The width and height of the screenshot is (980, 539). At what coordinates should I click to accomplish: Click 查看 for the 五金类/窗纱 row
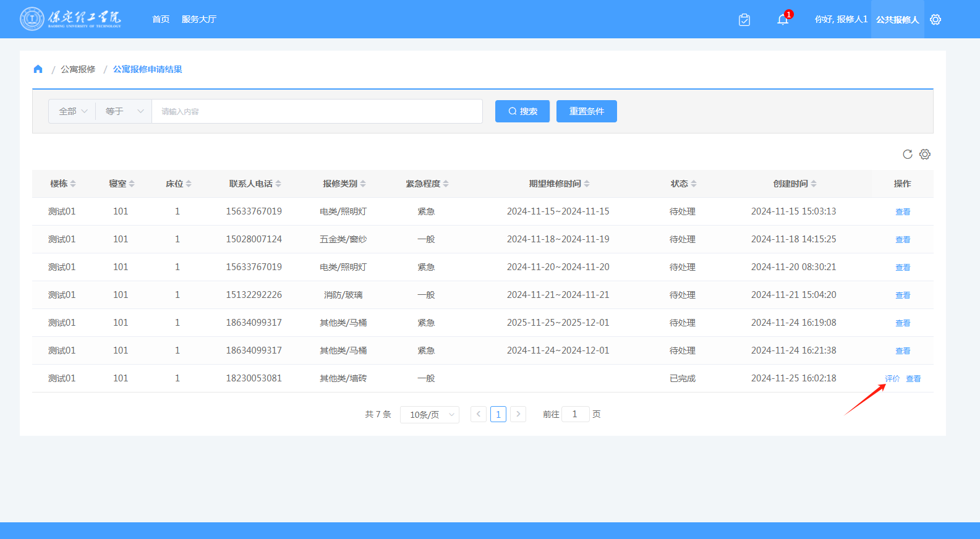[x=903, y=240]
